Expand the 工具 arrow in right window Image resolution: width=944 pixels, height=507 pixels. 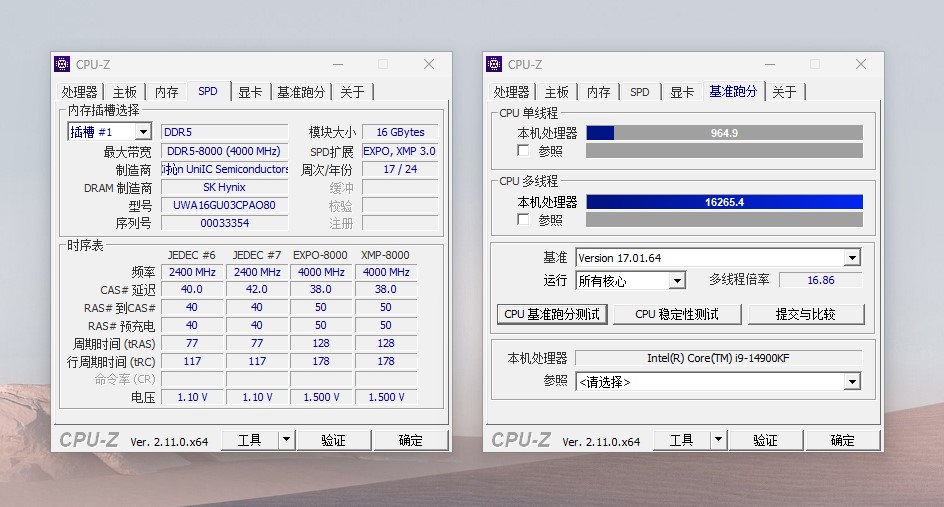click(718, 440)
